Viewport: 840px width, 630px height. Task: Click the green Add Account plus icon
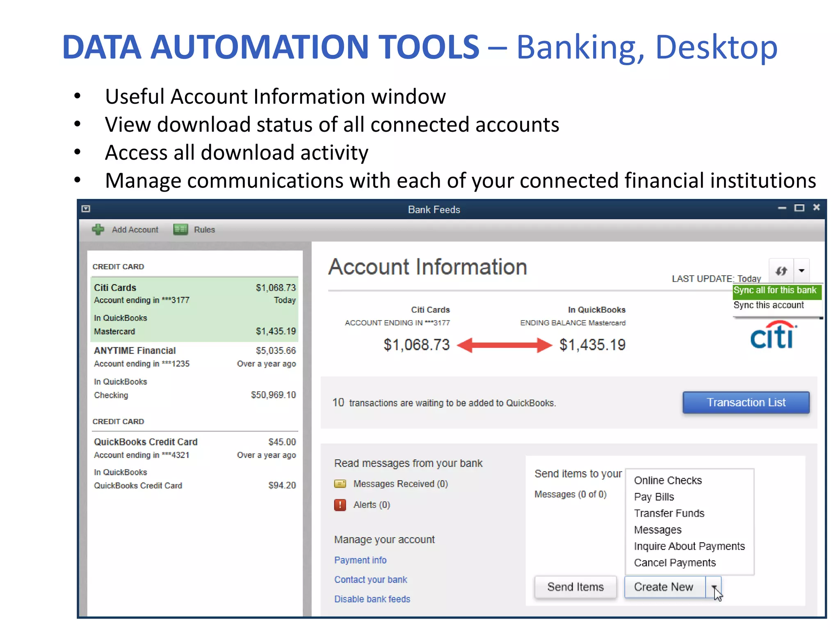[x=98, y=229]
